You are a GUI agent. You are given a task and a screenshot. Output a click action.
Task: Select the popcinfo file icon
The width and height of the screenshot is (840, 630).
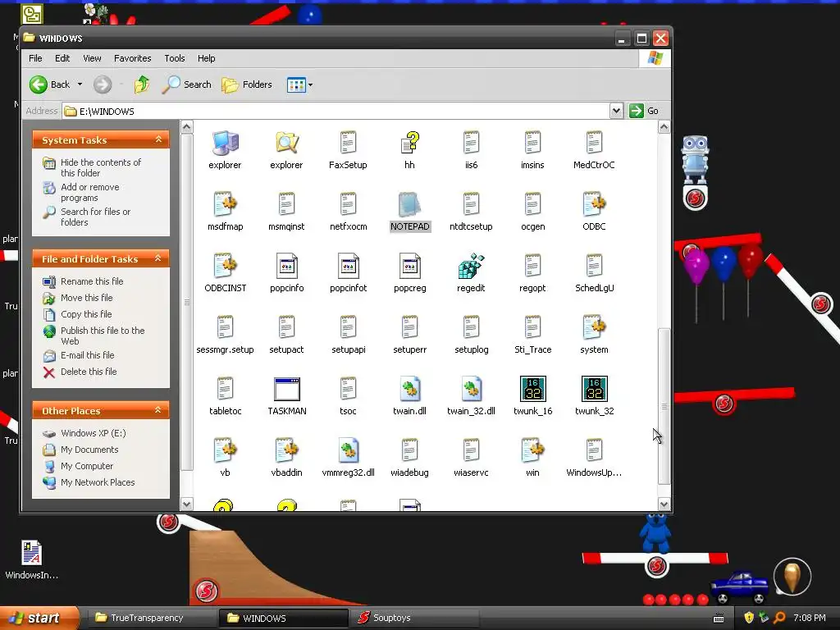click(x=286, y=267)
